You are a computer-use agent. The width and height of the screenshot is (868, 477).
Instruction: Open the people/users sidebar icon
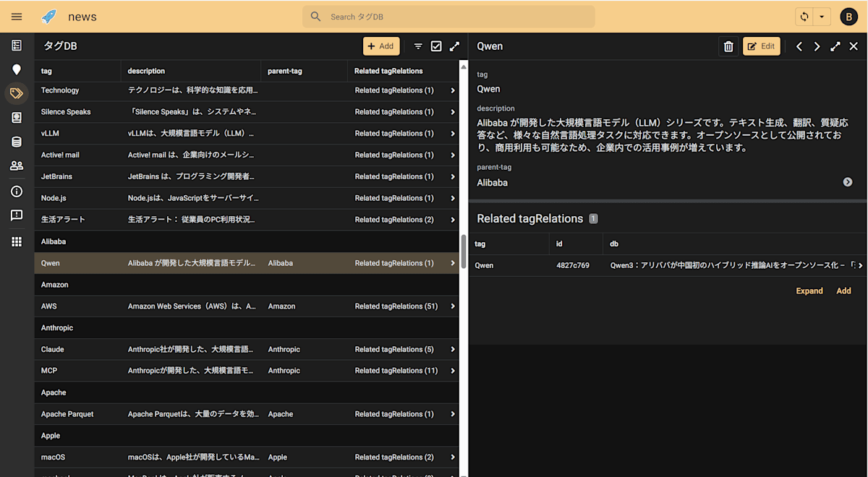(17, 166)
